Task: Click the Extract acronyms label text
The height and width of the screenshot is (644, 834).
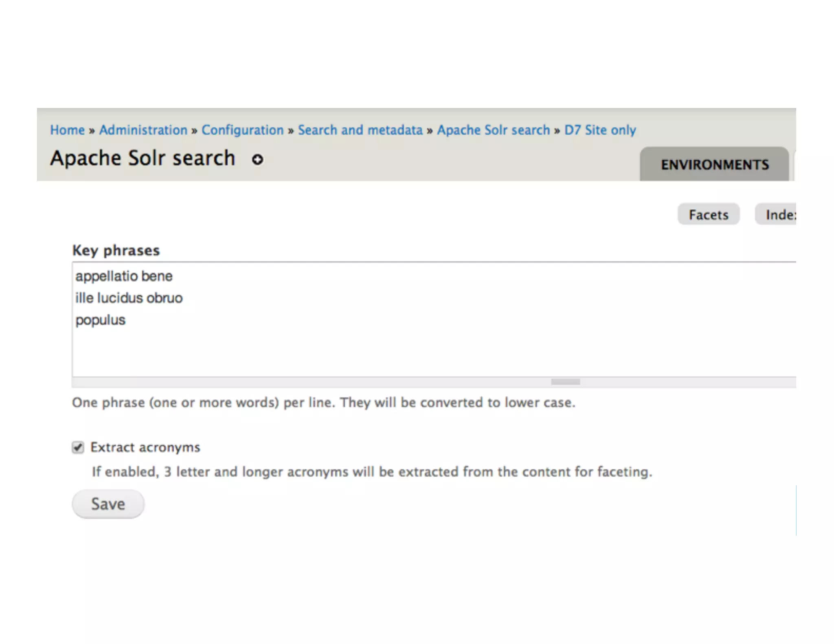Action: click(145, 447)
